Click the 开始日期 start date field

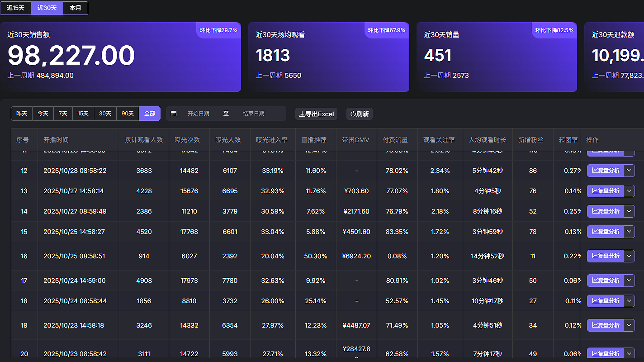pyautogui.click(x=198, y=114)
